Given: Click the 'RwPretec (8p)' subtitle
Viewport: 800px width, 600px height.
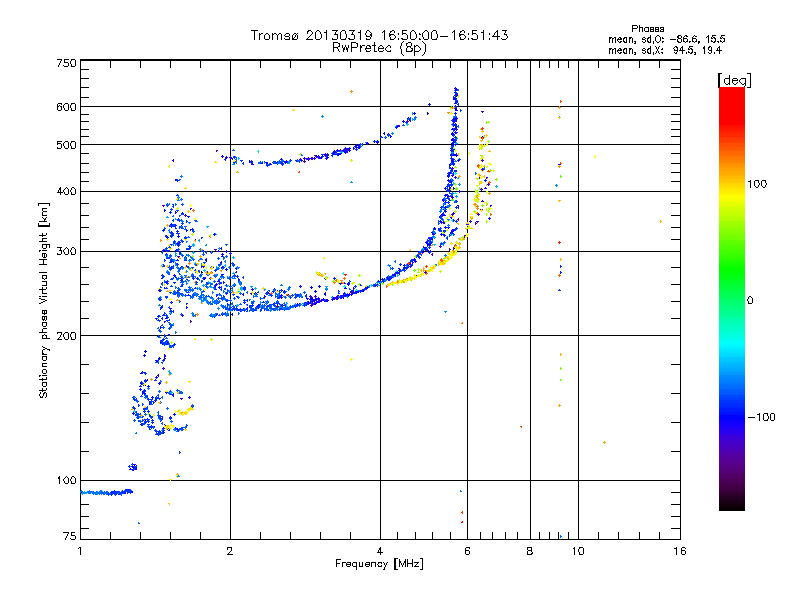Looking at the screenshot, I should click(379, 48).
